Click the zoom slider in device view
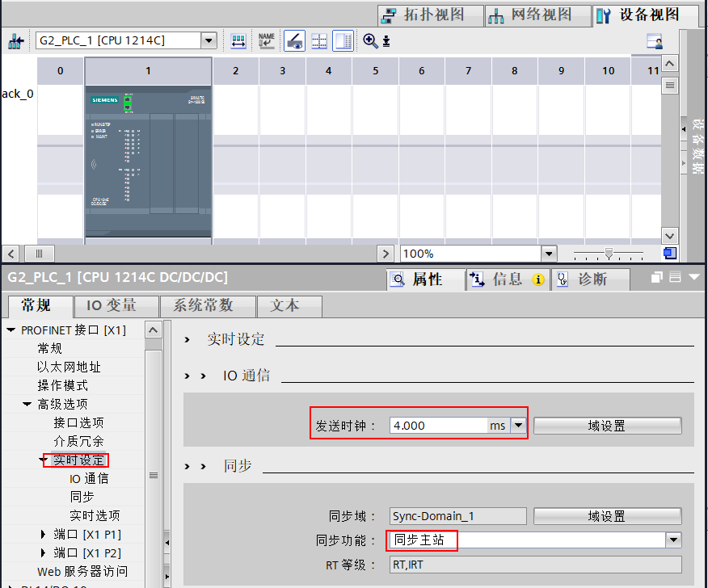This screenshot has height=588, width=708. 609,254
